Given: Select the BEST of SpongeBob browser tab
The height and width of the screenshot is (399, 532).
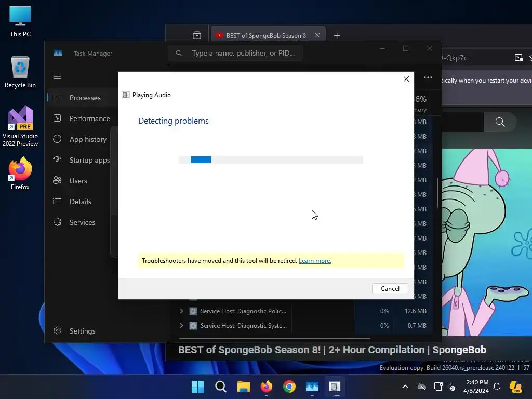Looking at the screenshot, I should coord(268,36).
